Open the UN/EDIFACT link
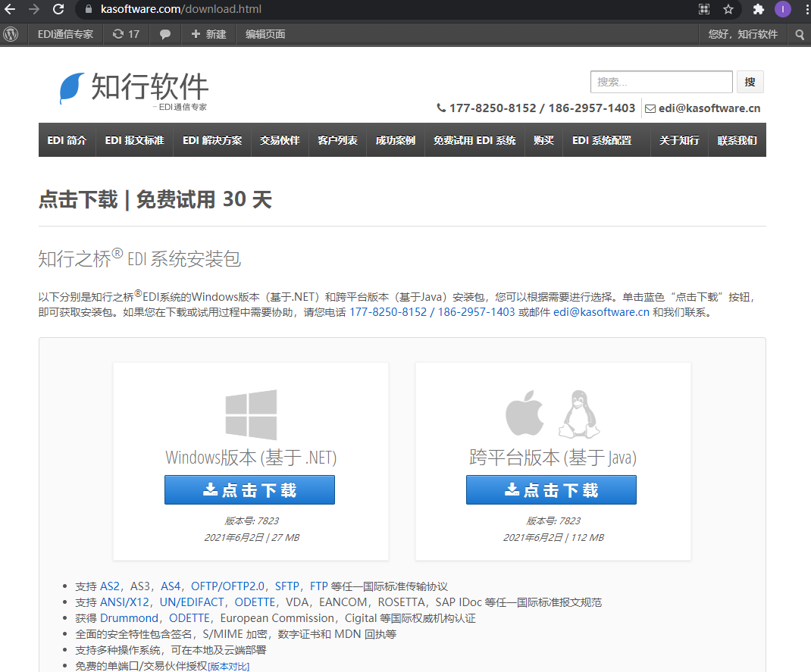Viewport: 811px width, 672px height. (192, 602)
